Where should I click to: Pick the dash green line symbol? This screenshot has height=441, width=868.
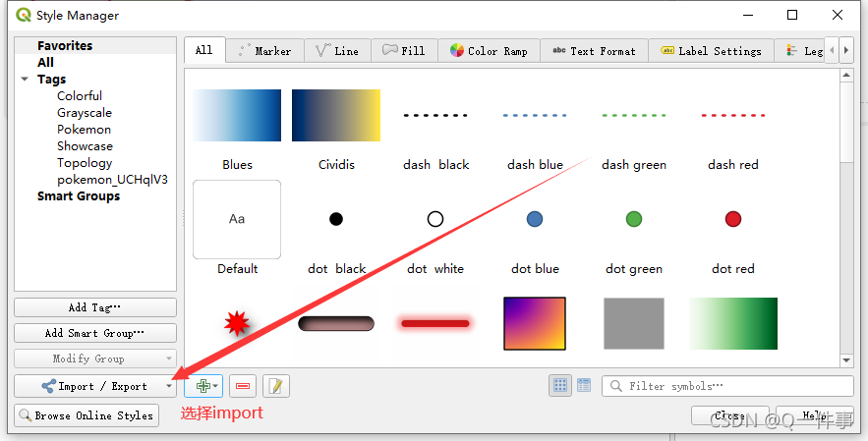point(634,115)
